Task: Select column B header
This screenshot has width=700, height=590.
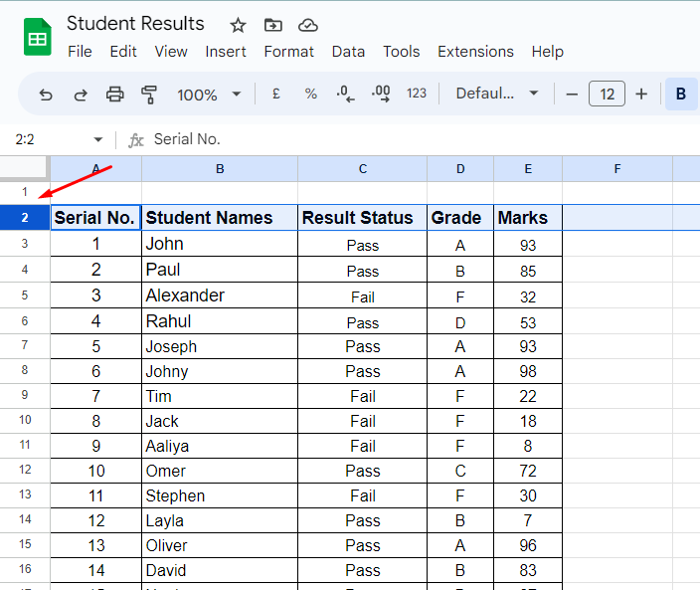Action: click(220, 169)
